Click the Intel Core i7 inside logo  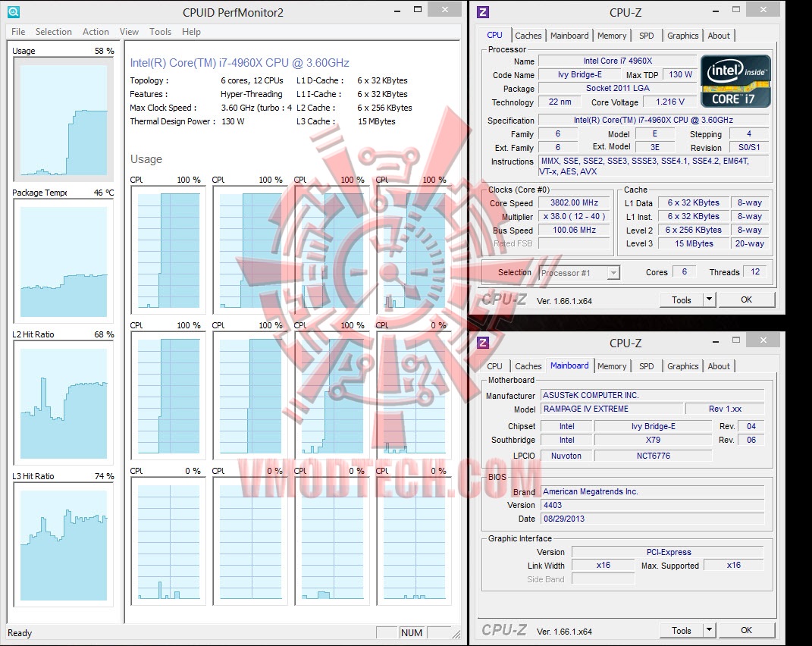735,81
